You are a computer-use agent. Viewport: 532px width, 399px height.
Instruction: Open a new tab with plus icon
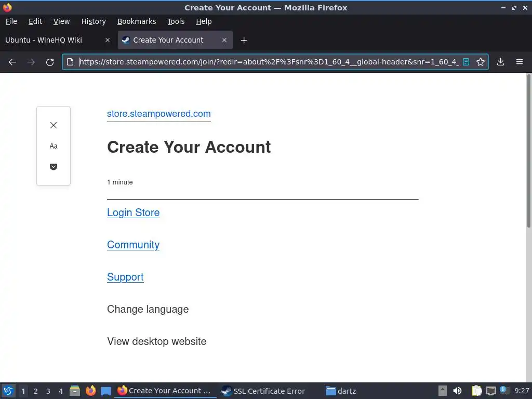coord(244,41)
